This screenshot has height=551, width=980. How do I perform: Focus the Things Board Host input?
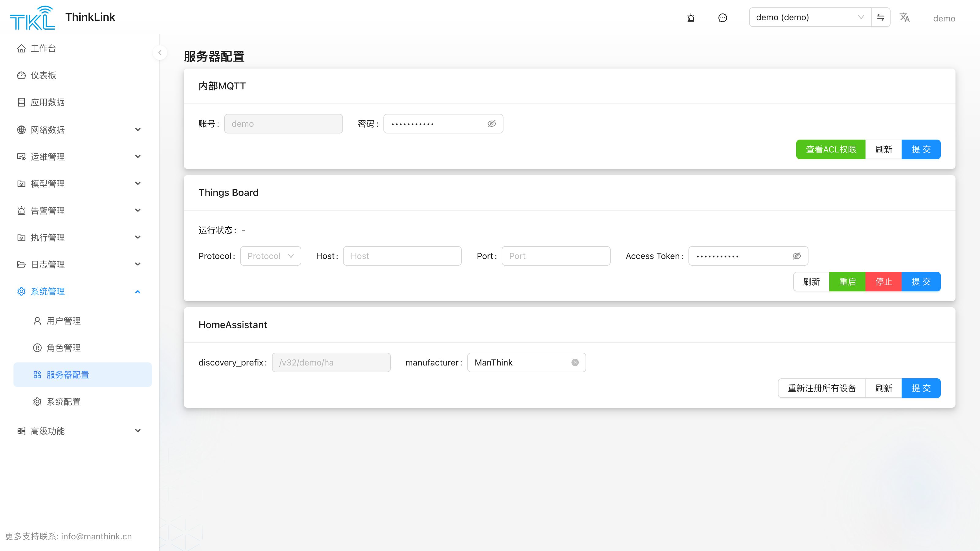pos(402,256)
